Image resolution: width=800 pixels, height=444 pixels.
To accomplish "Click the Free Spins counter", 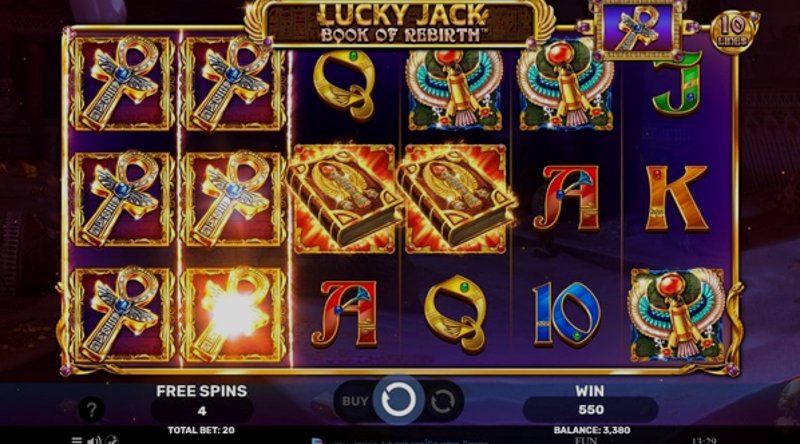I will coord(202,402).
